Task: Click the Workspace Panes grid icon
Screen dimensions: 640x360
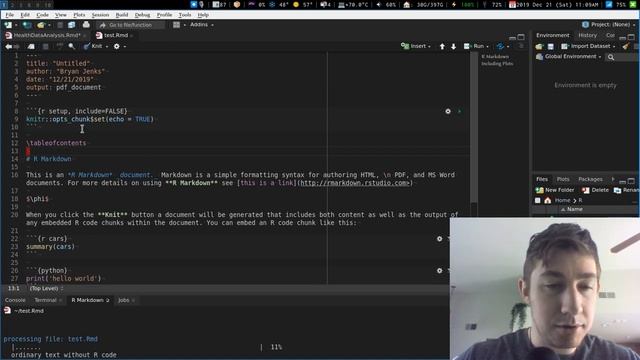Action: point(176,25)
